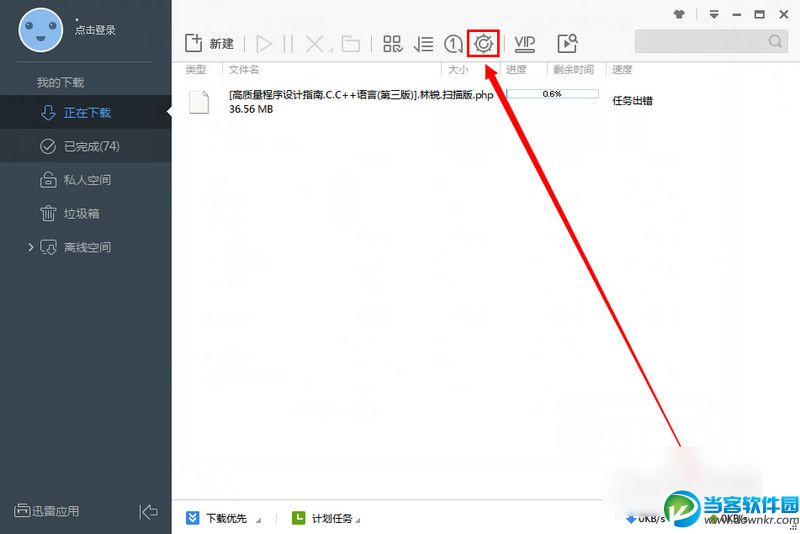Open 迅雷应用 apps button
This screenshot has width=800, height=534.
point(46,511)
